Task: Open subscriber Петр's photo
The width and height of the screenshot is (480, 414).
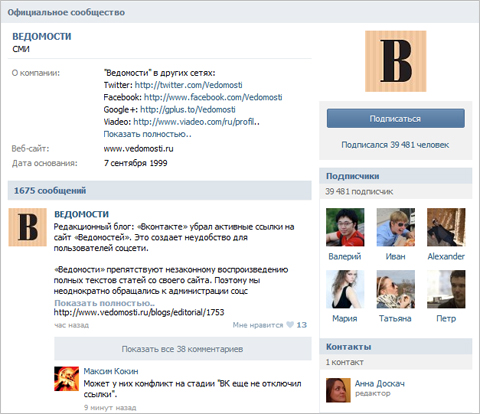Action: (446, 289)
